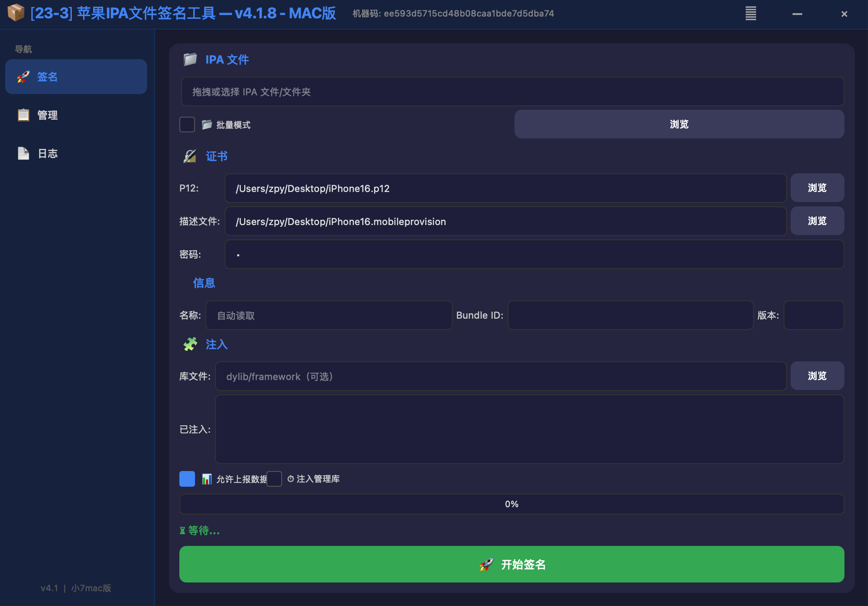868x606 pixels.
Task: Click the 0% progress bar
Action: 511,504
